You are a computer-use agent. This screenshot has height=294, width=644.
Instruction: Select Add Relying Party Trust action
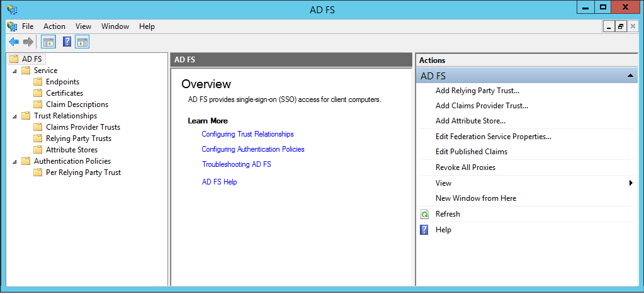click(x=478, y=91)
